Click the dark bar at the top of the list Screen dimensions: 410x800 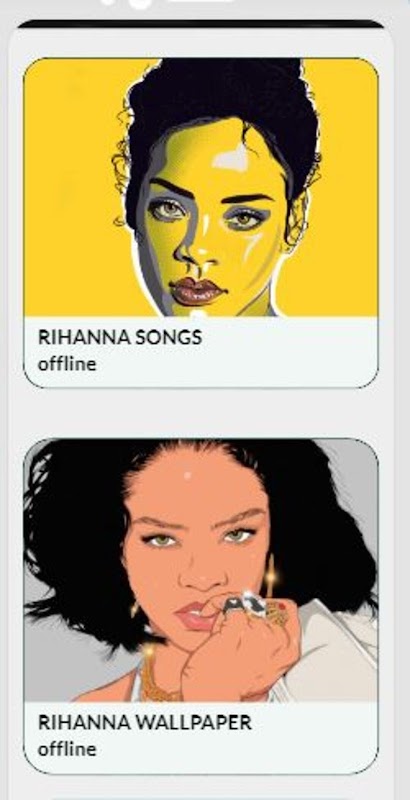point(201,23)
